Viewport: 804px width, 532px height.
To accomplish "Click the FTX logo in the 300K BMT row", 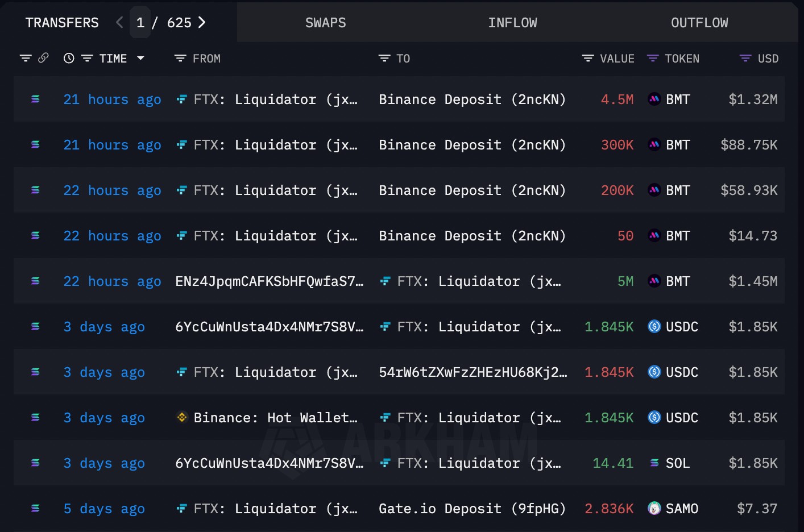I will point(181,145).
